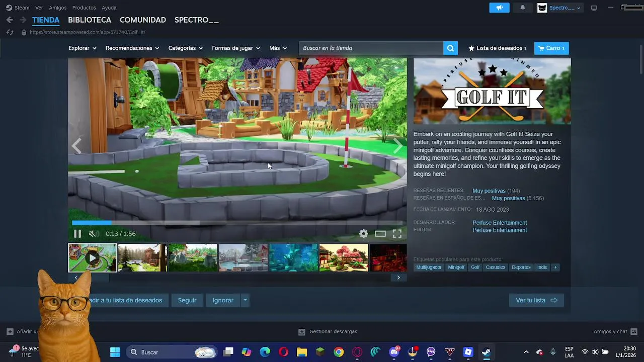Open Perfuse Entertainment developer link

500,223
